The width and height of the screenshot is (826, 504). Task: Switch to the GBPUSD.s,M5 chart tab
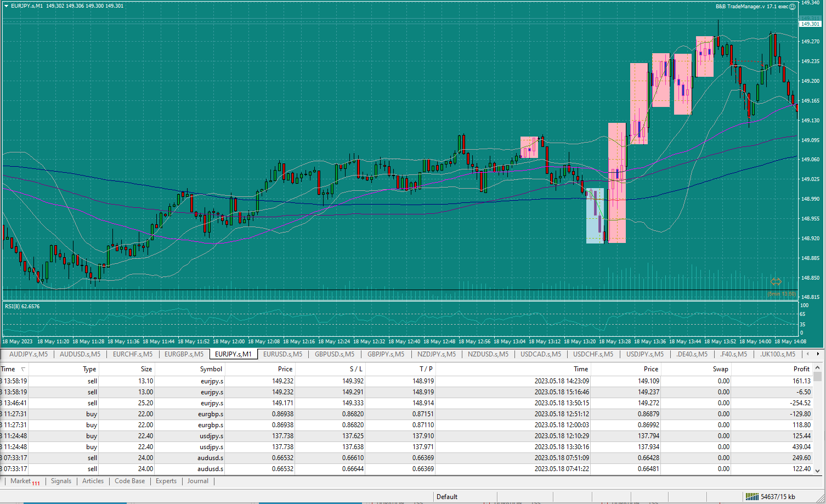[335, 354]
